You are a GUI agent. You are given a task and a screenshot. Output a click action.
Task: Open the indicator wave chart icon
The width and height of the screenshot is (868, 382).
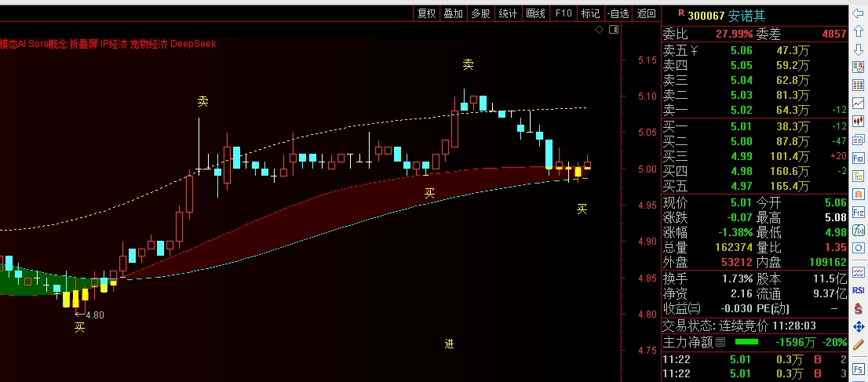pos(859,272)
